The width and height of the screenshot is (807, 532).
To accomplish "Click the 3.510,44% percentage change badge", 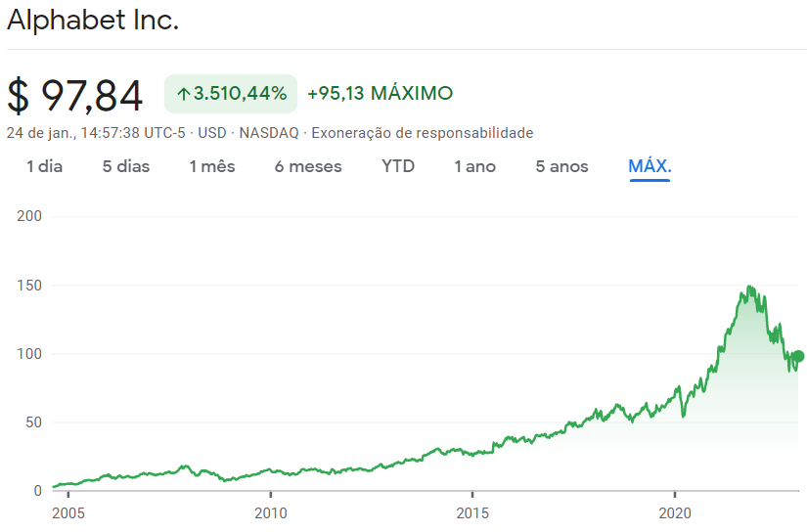I will pyautogui.click(x=231, y=94).
